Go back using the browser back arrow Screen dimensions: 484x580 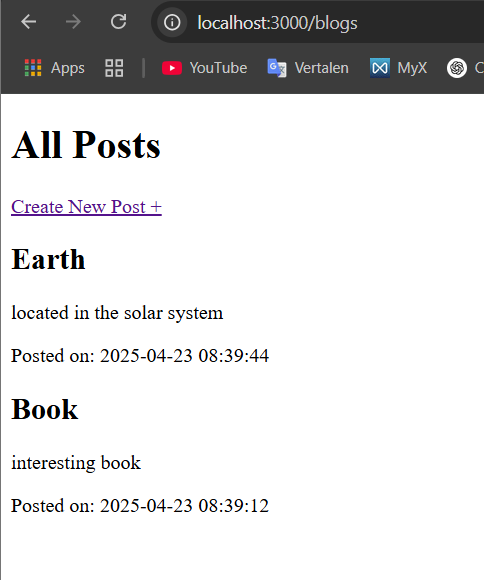click(28, 22)
